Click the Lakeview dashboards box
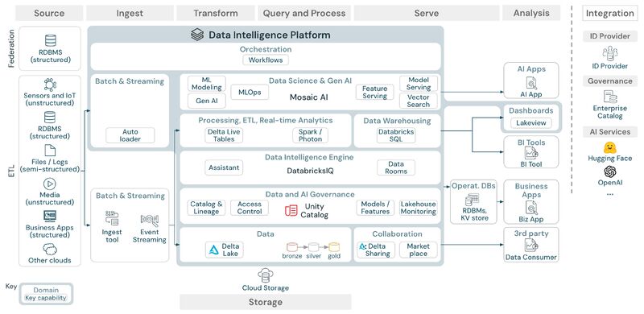The height and width of the screenshot is (314, 644). pos(531,123)
